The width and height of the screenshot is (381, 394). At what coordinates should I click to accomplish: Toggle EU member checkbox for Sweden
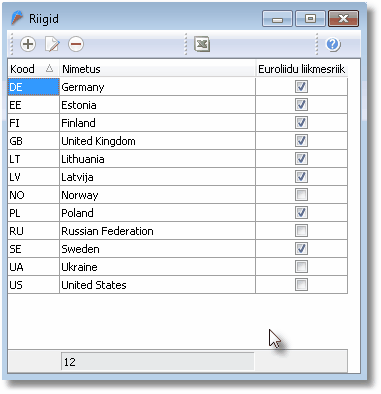(301, 249)
